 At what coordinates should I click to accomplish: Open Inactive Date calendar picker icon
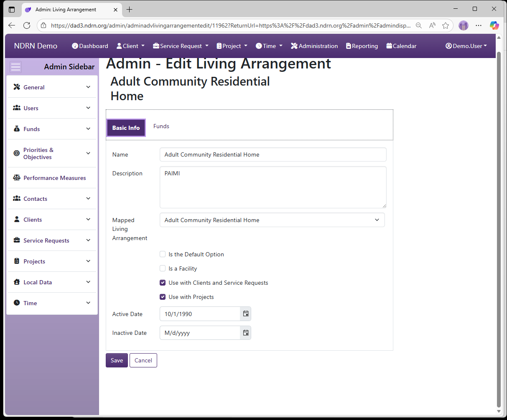pos(246,333)
